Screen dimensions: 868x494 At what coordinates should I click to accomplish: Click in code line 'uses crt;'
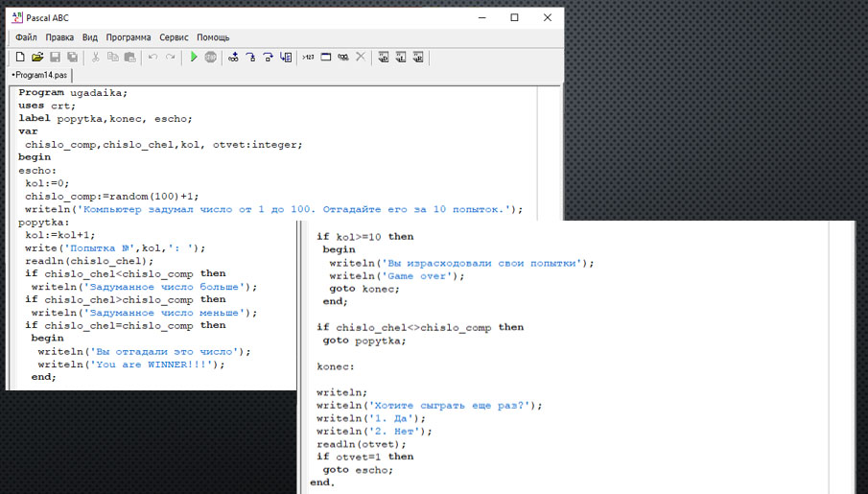[46, 106]
